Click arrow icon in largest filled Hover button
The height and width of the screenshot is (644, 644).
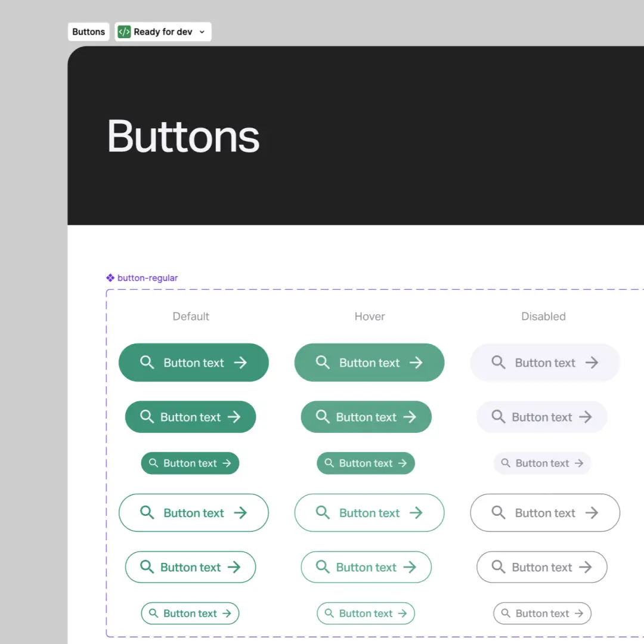coord(416,363)
